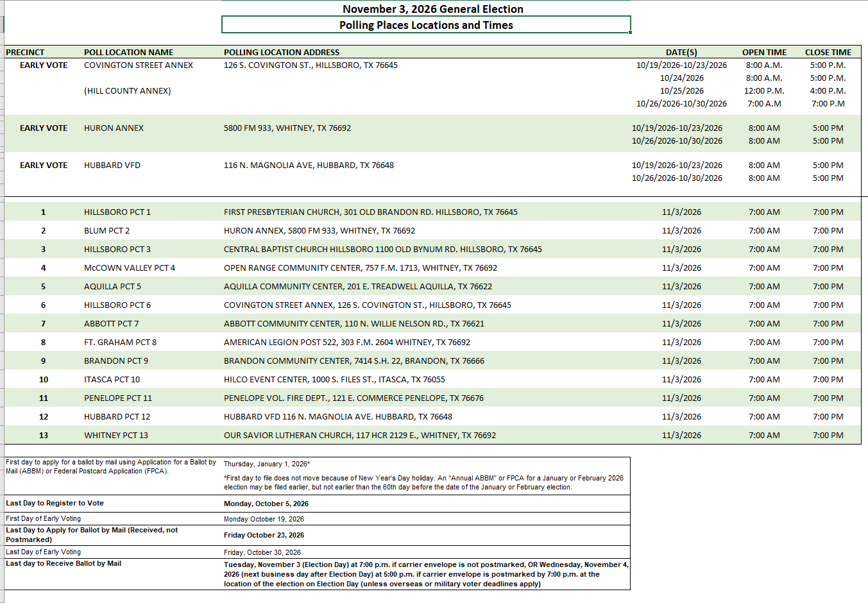Select the POLL LOCATION NAME header cell
Screen dimensions: 868x603
(128, 53)
